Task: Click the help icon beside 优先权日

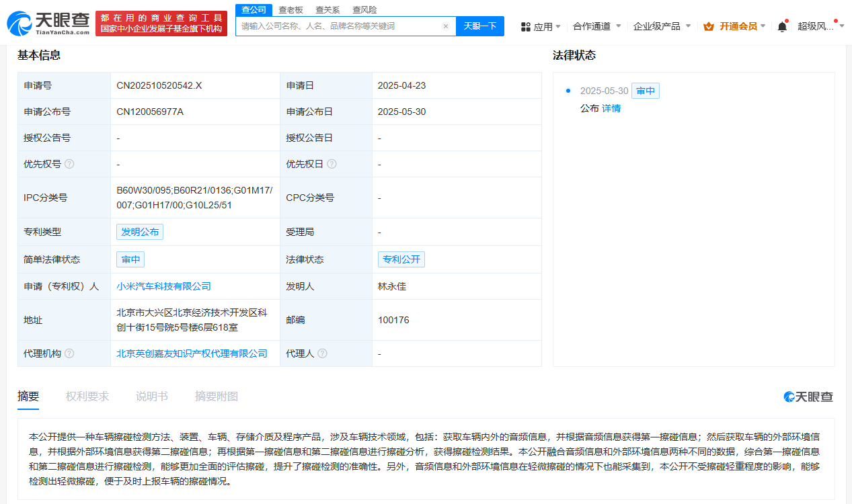Action: click(332, 163)
